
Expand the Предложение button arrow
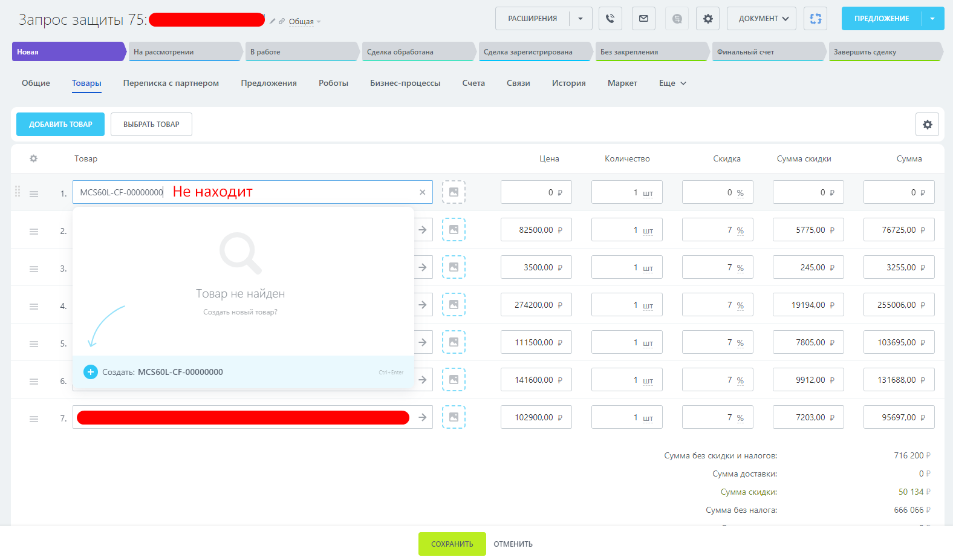(932, 19)
